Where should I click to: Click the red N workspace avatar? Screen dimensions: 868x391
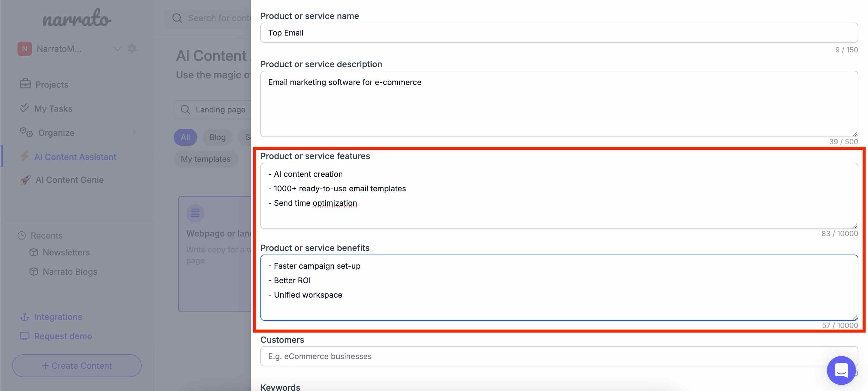pyautogui.click(x=25, y=49)
